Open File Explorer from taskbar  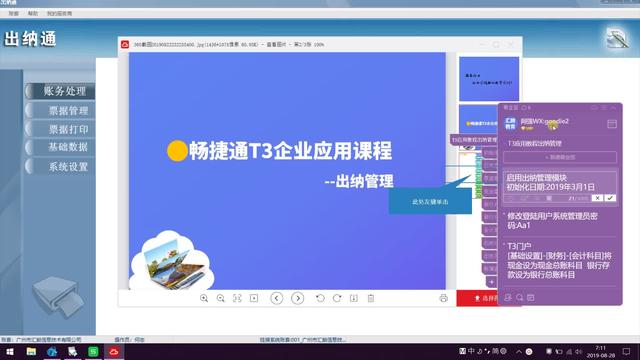click(x=31, y=351)
